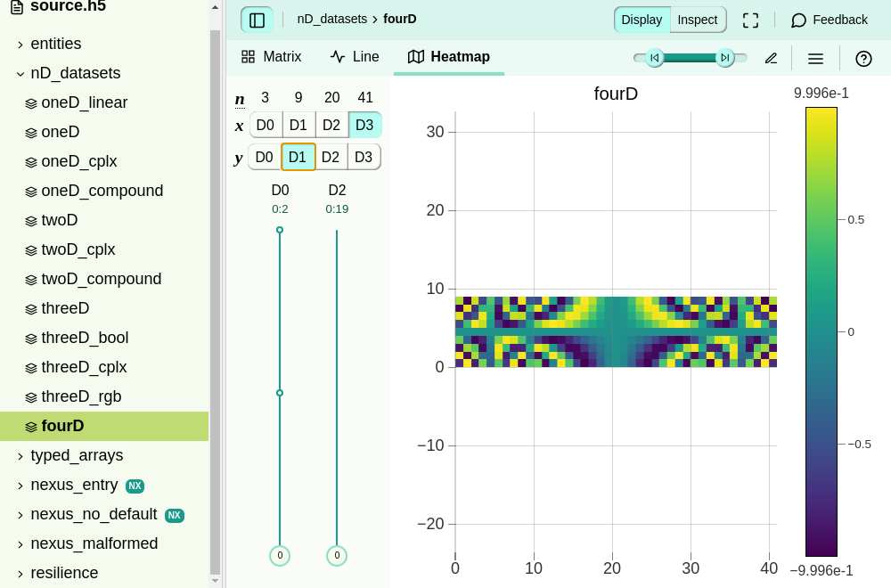Expand the resilience group
Image resolution: width=891 pixels, height=588 pixels.
click(104, 573)
